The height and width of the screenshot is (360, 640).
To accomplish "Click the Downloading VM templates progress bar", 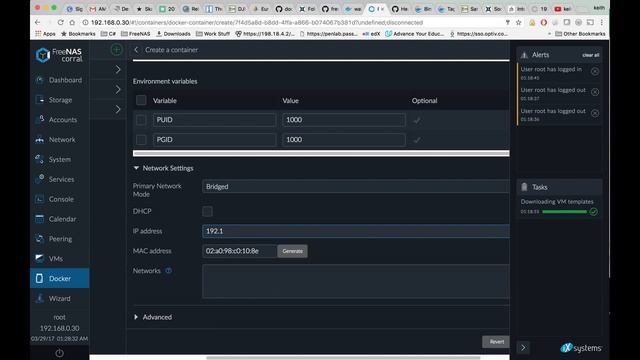I will 564,212.
